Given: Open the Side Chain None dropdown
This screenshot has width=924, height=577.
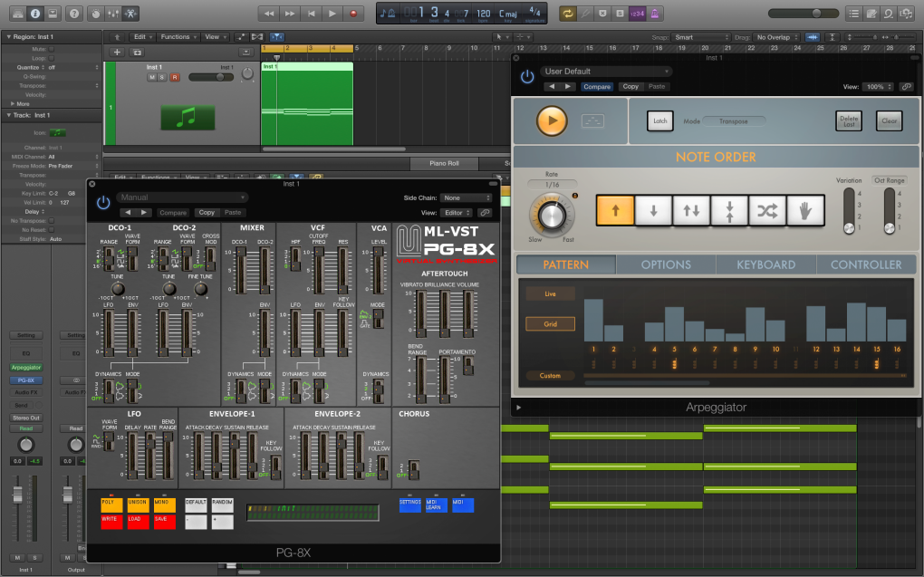Looking at the screenshot, I should (467, 198).
